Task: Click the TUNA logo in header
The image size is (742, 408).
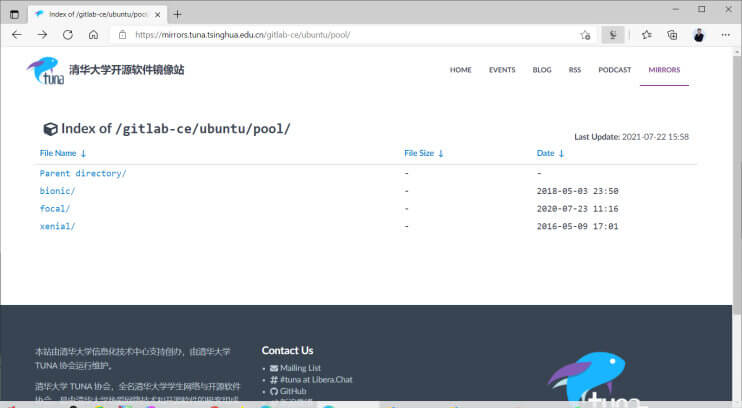Action: [45, 71]
